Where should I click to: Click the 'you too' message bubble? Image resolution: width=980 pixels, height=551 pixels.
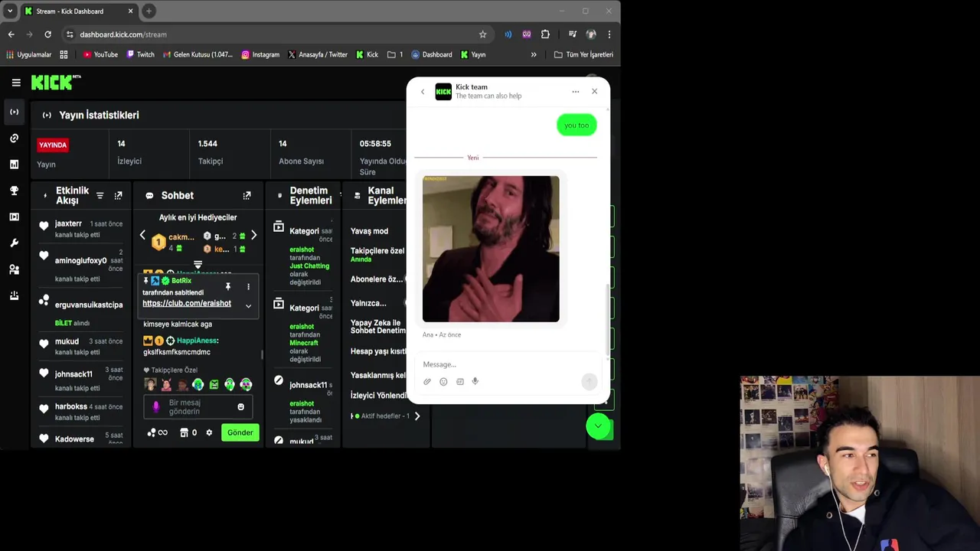(x=577, y=126)
